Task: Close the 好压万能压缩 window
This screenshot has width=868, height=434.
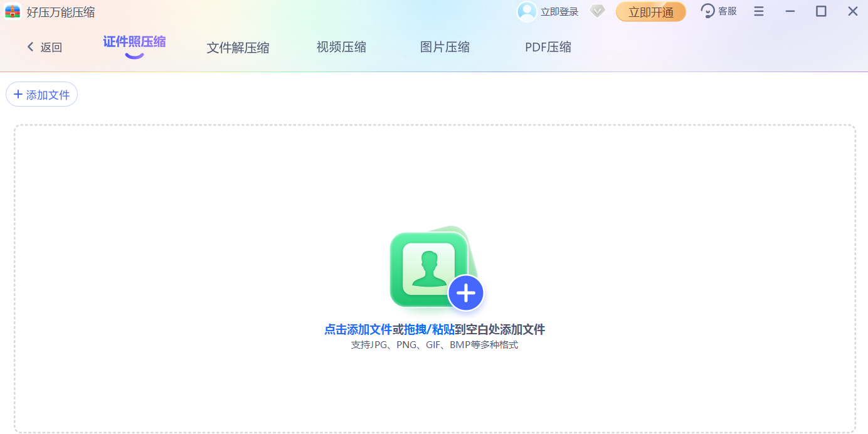Action: click(853, 11)
